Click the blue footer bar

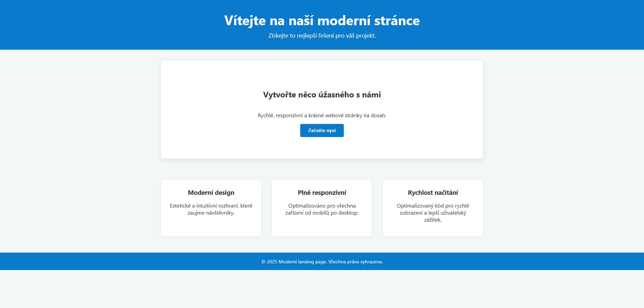(101, 261)
